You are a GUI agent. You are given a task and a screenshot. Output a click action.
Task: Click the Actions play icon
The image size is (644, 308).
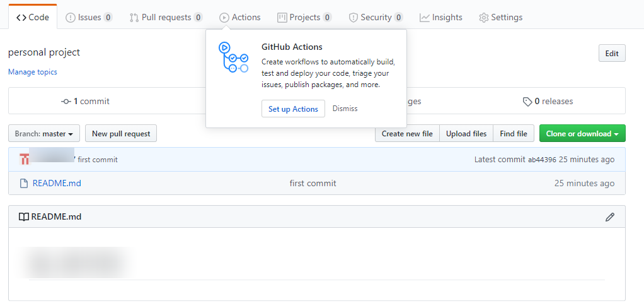[224, 17]
